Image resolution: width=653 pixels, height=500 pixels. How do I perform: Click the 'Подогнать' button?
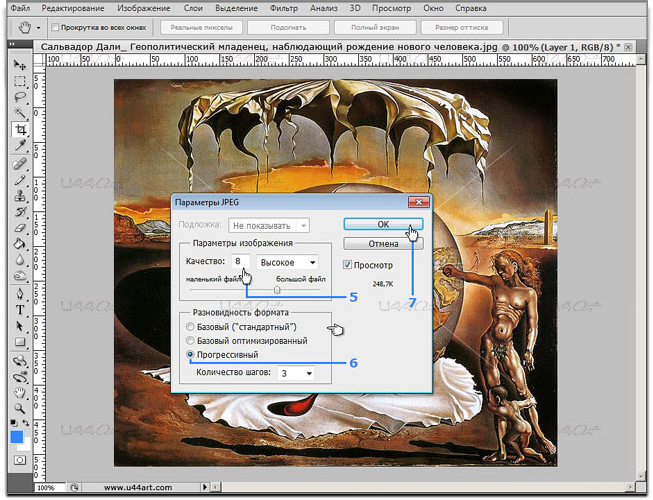point(288,28)
